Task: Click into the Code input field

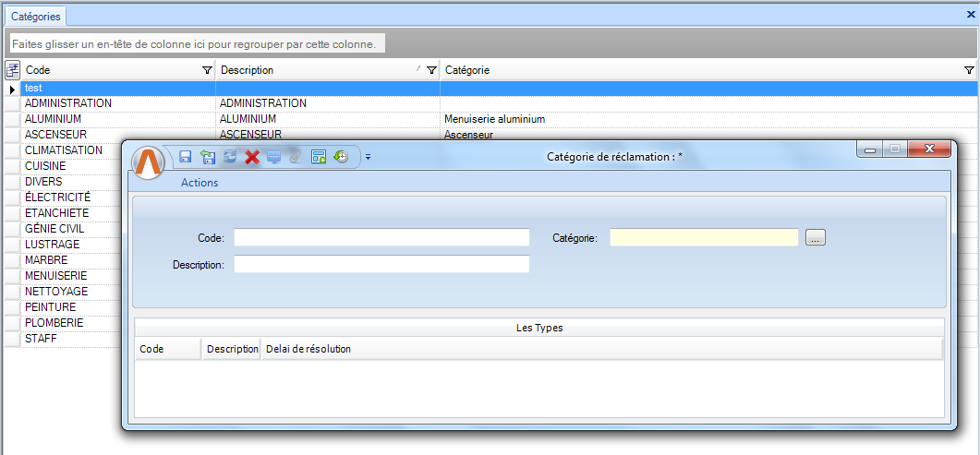Action: tap(381, 238)
